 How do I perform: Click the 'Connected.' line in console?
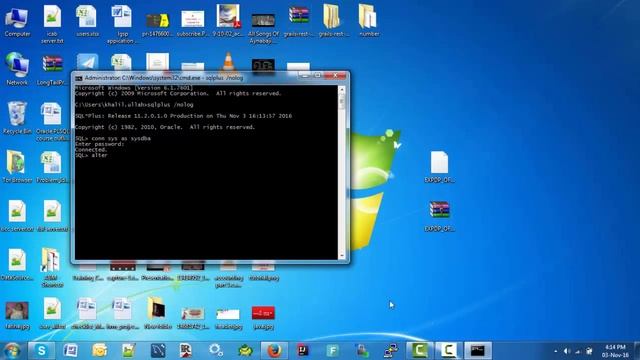click(91, 150)
